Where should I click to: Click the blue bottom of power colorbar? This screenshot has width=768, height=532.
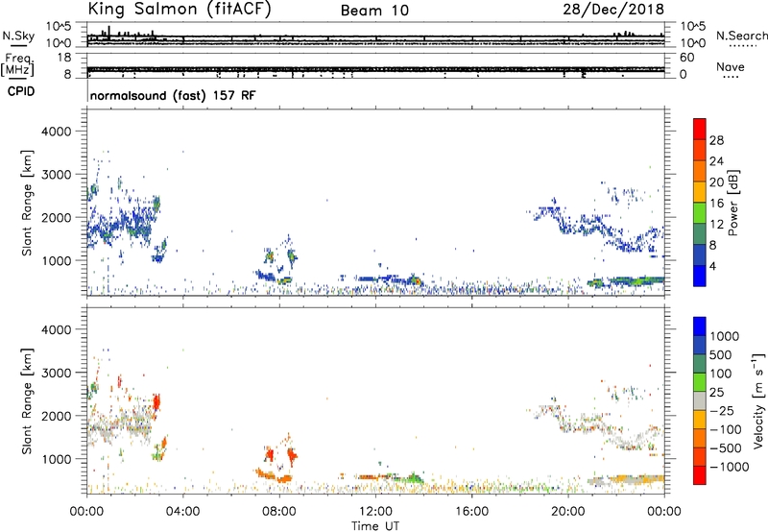tap(700, 276)
